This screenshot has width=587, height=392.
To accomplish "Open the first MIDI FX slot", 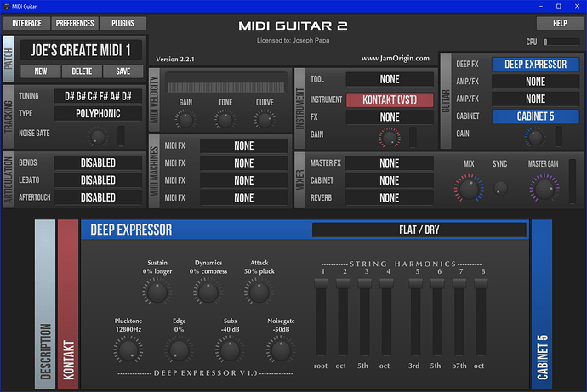I will click(243, 145).
